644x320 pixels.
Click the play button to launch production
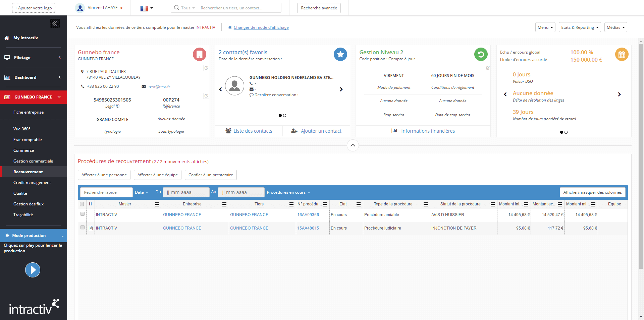pos(33,270)
